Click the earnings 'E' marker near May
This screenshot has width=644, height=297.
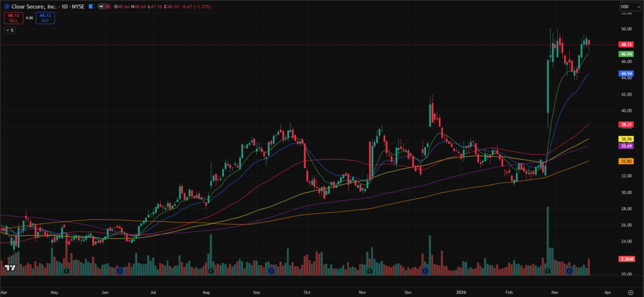pos(67,271)
